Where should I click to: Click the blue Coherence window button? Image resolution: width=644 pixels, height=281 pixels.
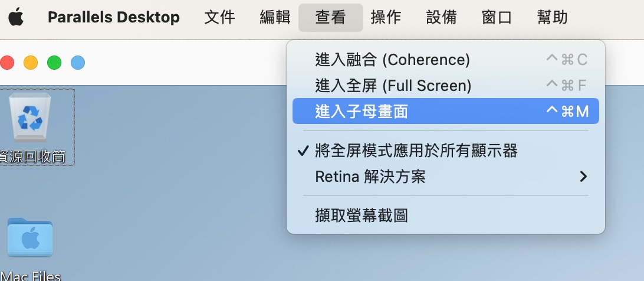pos(78,63)
